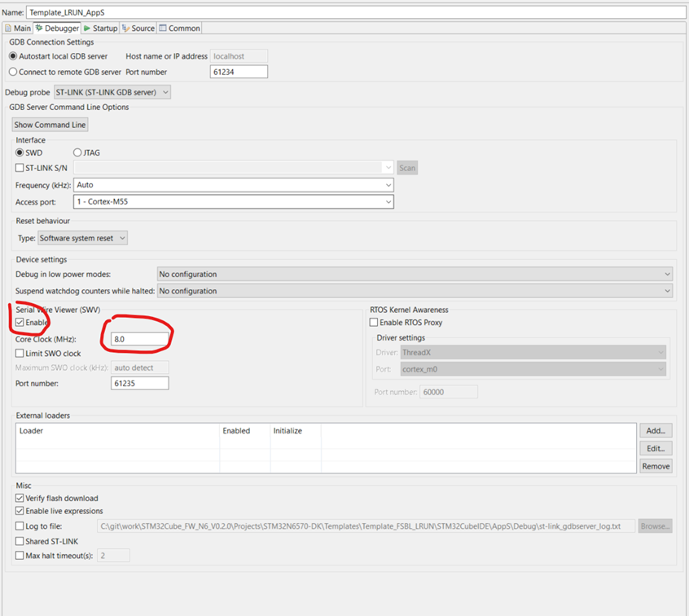Add a new external loader
Screen dimensions: 689x616
657,430
